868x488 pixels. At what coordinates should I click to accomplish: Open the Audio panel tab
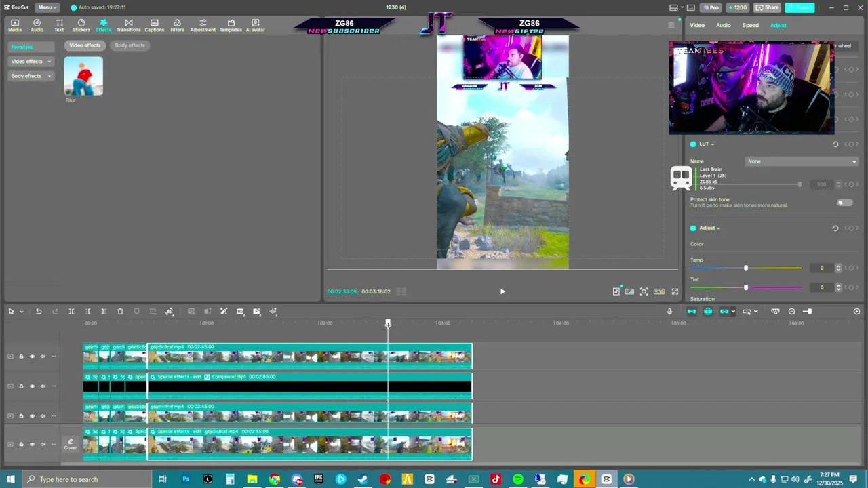point(37,25)
